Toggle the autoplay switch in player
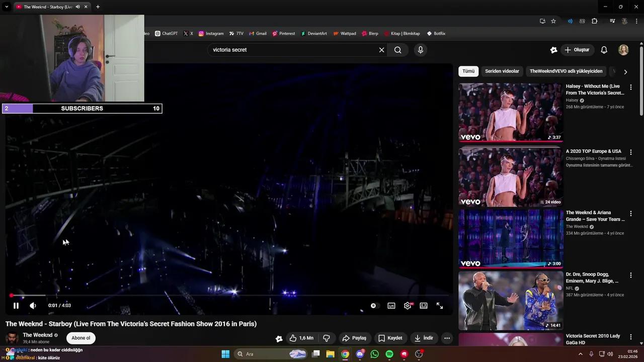This screenshot has height=362, width=644. click(373, 306)
